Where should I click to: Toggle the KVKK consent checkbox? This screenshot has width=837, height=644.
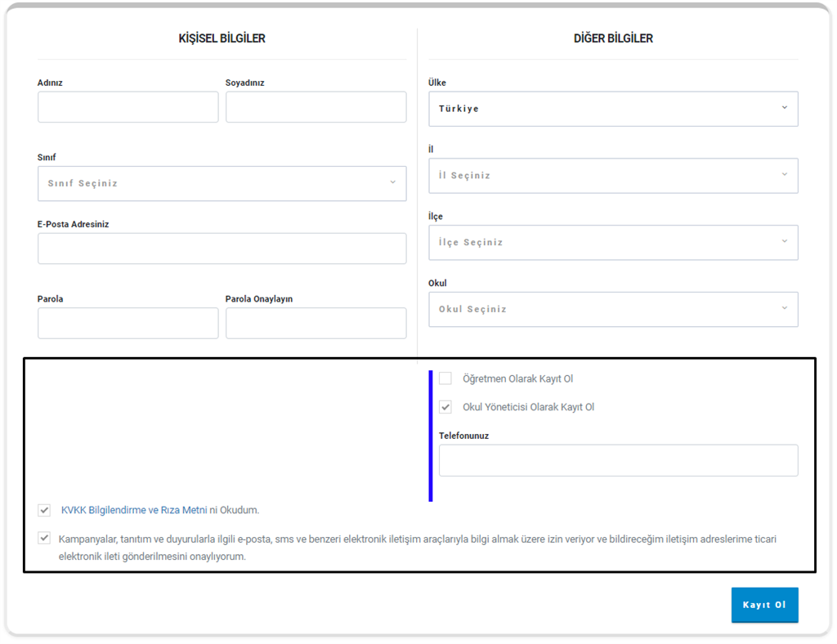(x=44, y=510)
